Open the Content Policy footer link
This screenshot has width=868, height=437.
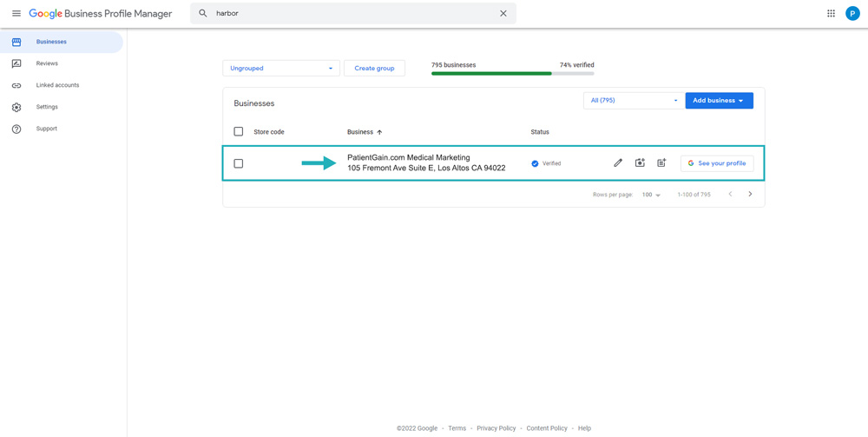(x=547, y=428)
